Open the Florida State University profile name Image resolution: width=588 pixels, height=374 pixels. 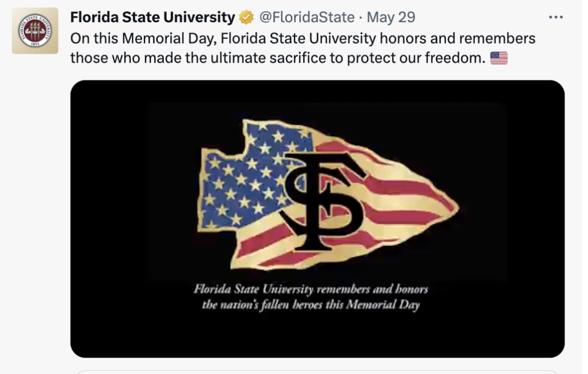click(152, 17)
